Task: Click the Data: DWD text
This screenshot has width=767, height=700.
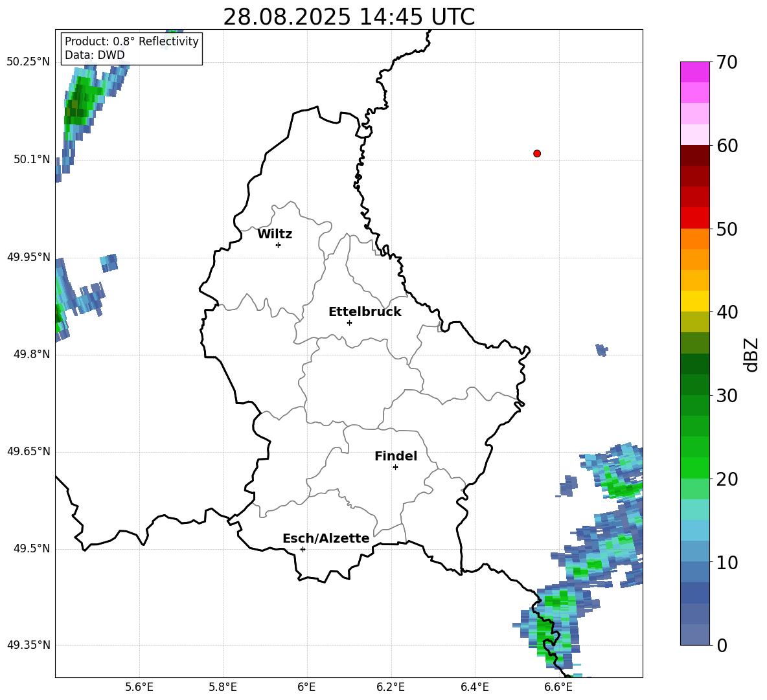Action: 95,55
